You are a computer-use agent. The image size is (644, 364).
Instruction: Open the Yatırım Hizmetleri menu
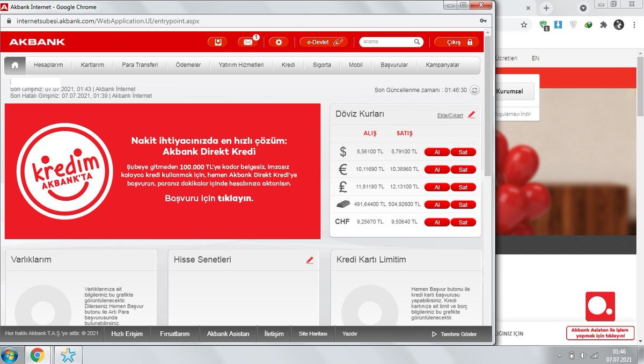(x=241, y=65)
